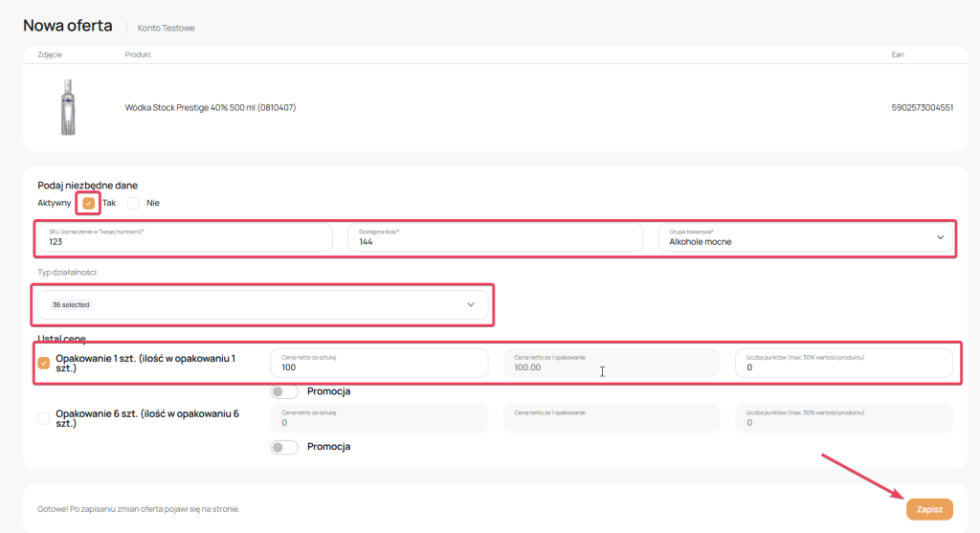Enable Promocja toggle for 6 szt. package

284,447
